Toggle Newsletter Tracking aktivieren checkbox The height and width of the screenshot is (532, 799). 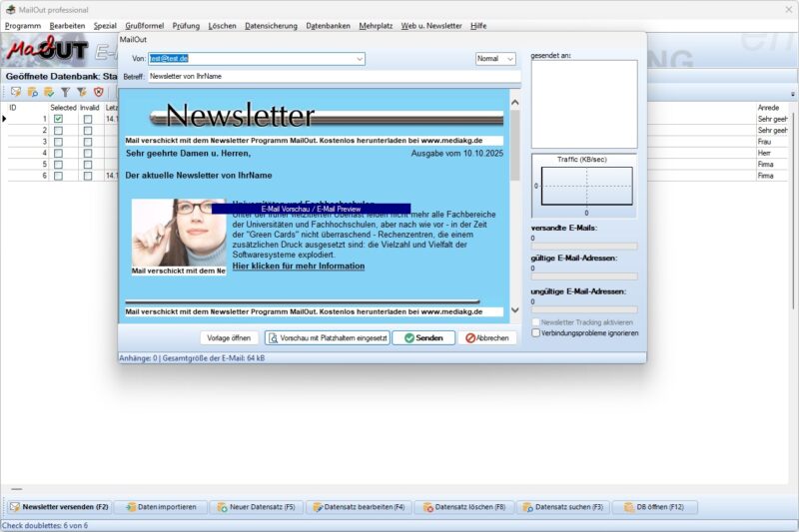coord(535,322)
